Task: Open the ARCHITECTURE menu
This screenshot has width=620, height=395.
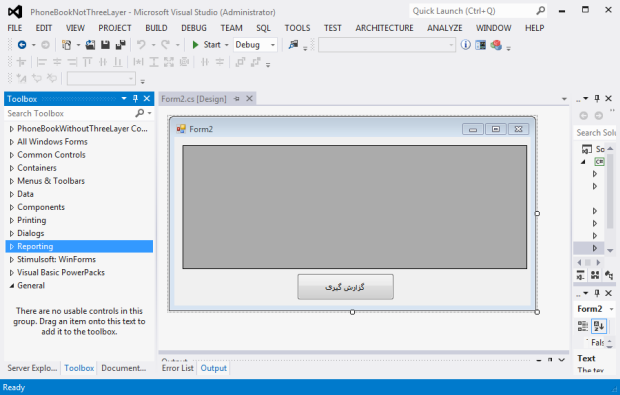Action: (x=384, y=28)
